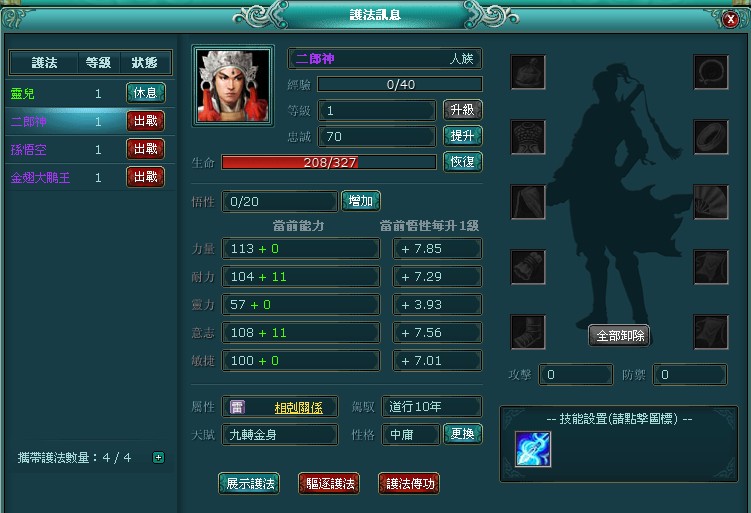Open the boots equipment slot
This screenshot has width=751, height=513.
pyautogui.click(x=528, y=332)
